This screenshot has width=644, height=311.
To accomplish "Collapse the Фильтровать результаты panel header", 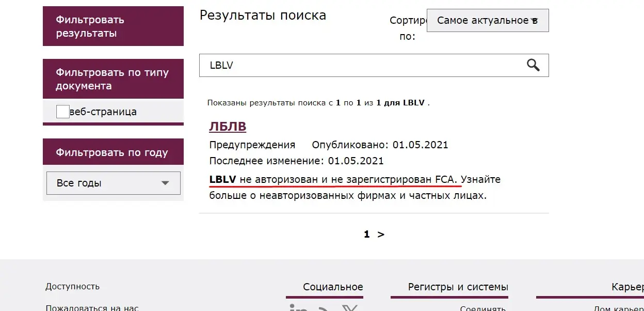I will tap(113, 26).
